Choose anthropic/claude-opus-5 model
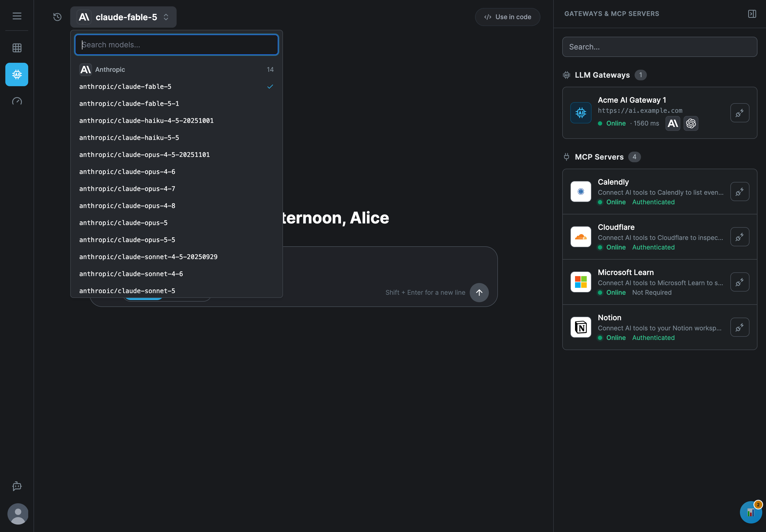 click(x=176, y=223)
